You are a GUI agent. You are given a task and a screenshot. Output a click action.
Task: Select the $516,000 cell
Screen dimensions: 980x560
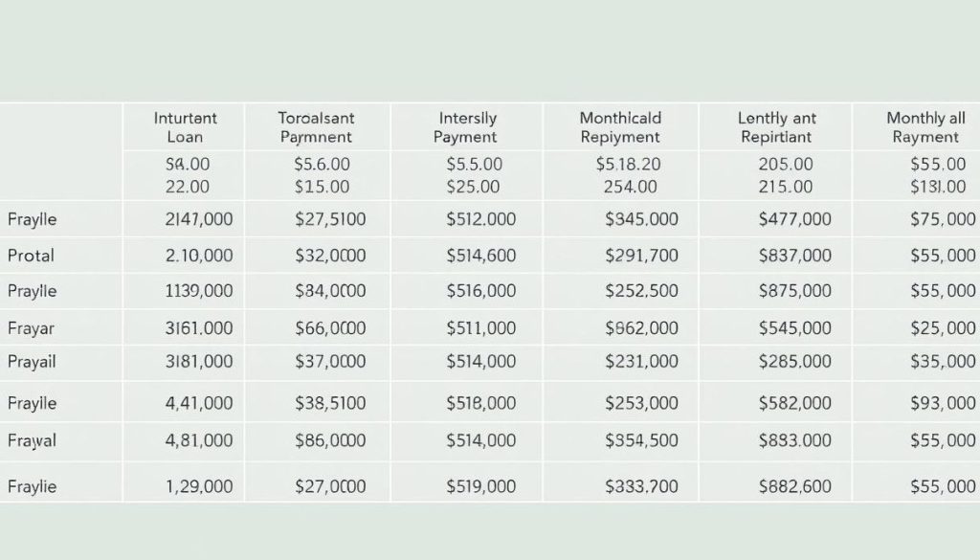(480, 290)
